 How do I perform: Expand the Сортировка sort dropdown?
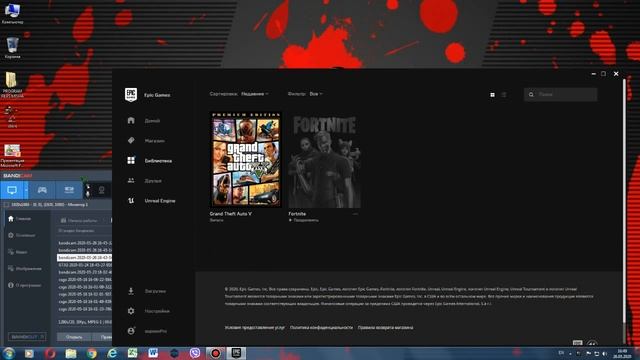(x=255, y=94)
